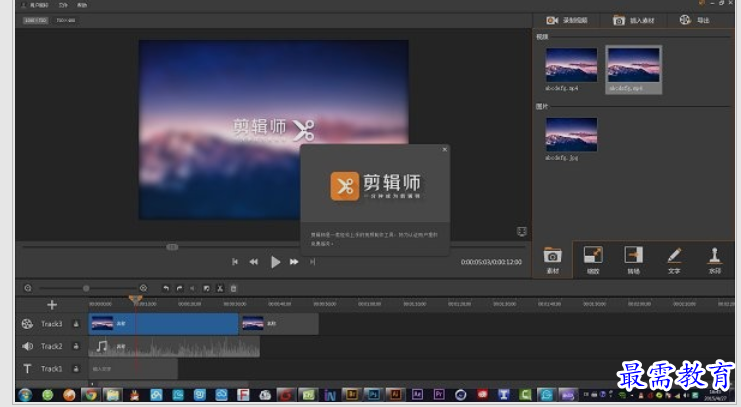Open Google Chrome from the taskbar

pos(91,395)
